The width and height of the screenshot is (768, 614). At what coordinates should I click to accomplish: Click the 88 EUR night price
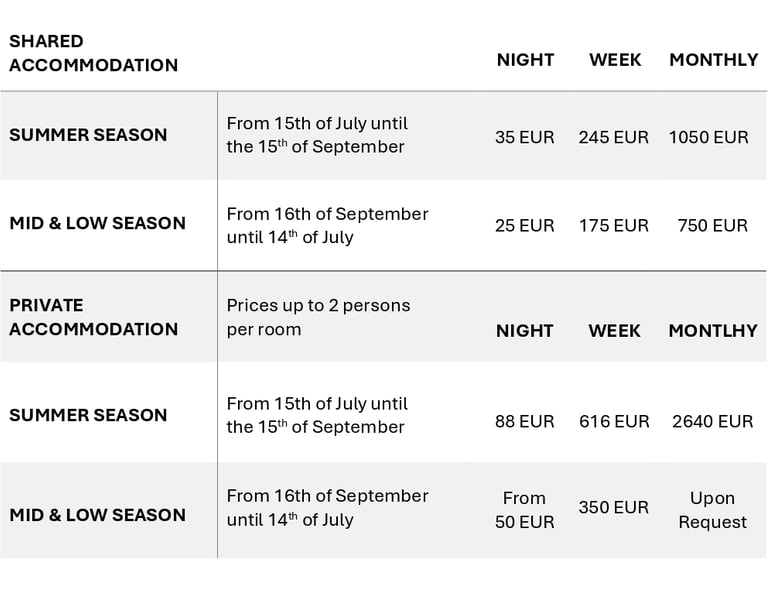(x=524, y=421)
